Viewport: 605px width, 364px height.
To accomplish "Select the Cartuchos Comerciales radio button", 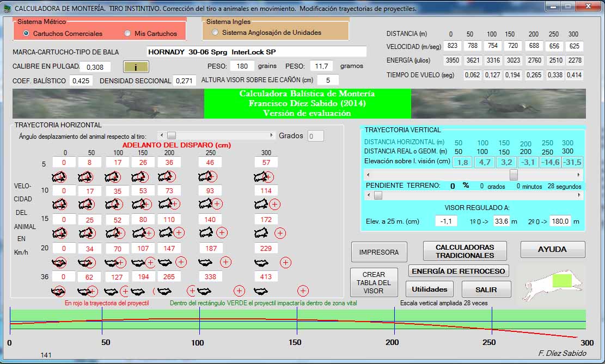I will [x=26, y=33].
